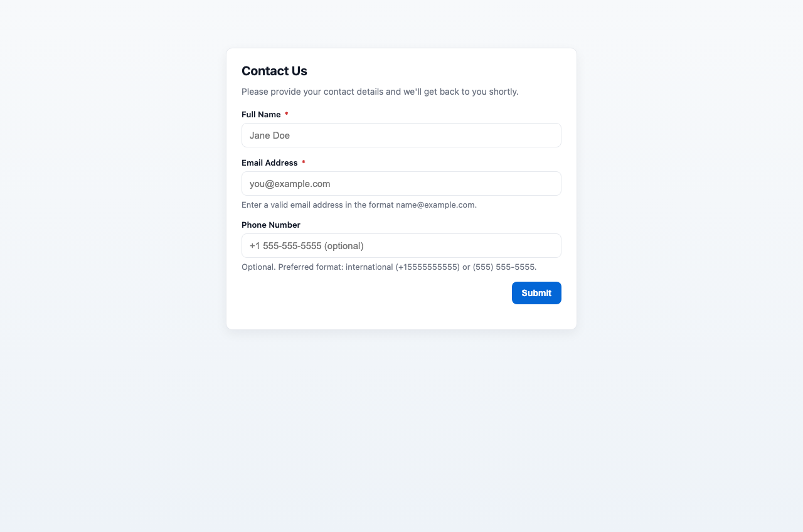
Task: Click the Email Address input field
Action: [401, 183]
